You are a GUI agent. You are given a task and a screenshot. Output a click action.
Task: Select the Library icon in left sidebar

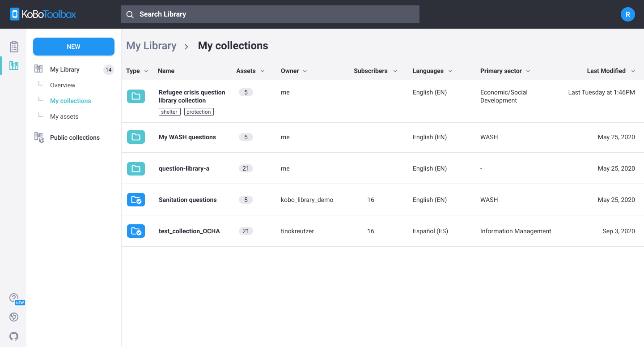14,65
